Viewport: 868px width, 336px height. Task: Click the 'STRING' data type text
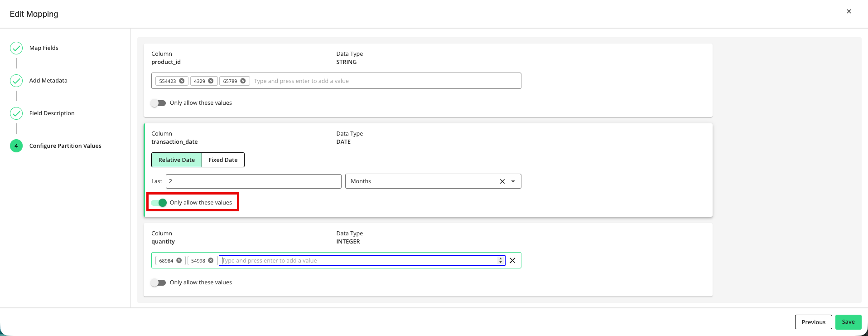(347, 62)
